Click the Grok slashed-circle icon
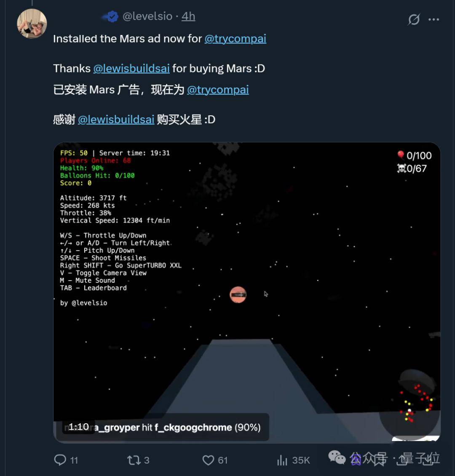This screenshot has width=455, height=476. coord(414,19)
